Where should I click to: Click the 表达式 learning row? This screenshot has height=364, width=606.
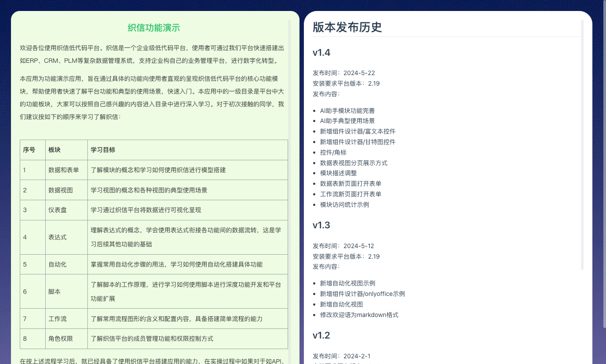tap(58, 237)
